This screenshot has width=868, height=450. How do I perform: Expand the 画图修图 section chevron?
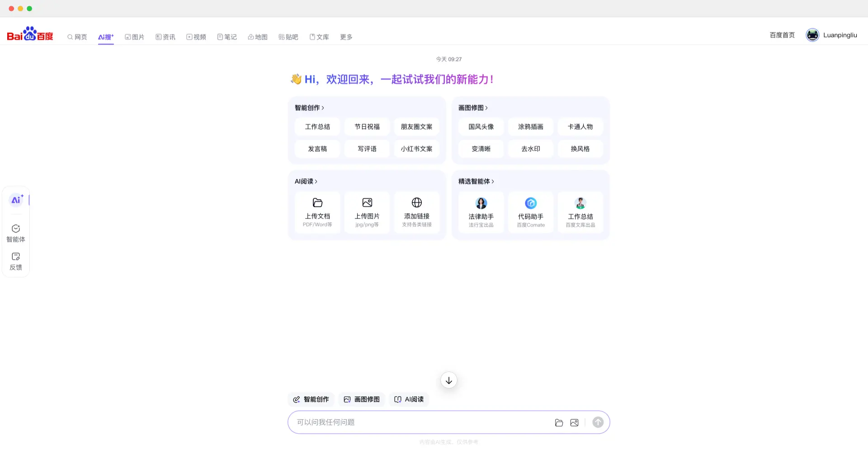point(488,108)
